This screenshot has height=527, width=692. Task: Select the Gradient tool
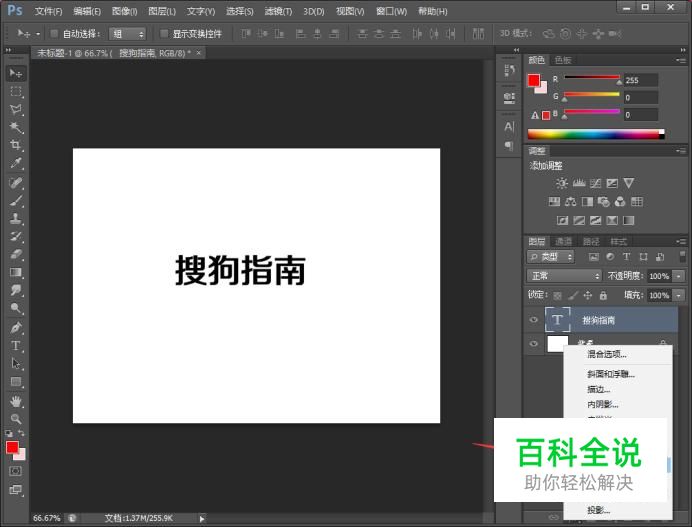tap(16, 272)
